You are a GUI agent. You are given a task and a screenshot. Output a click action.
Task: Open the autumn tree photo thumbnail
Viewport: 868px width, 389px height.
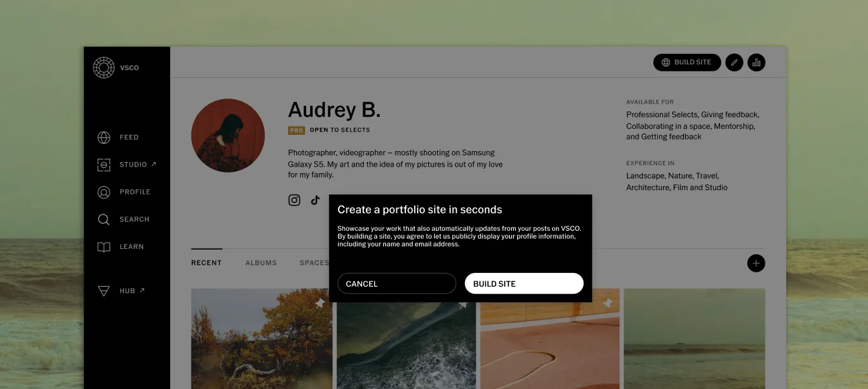(x=261, y=338)
